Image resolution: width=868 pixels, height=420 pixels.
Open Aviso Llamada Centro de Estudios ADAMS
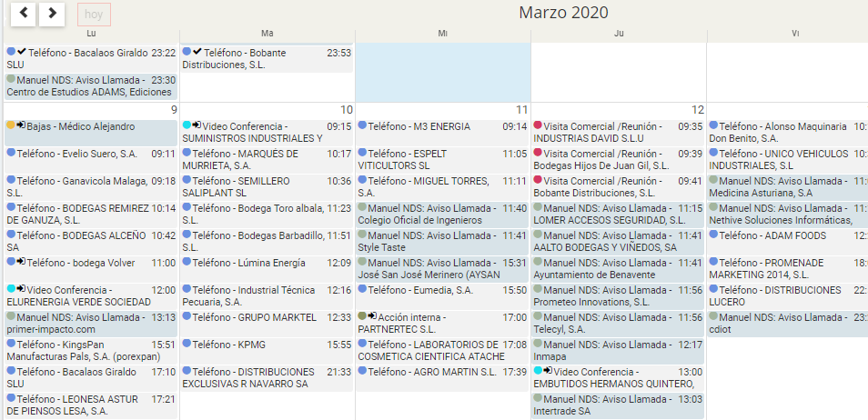[91, 86]
